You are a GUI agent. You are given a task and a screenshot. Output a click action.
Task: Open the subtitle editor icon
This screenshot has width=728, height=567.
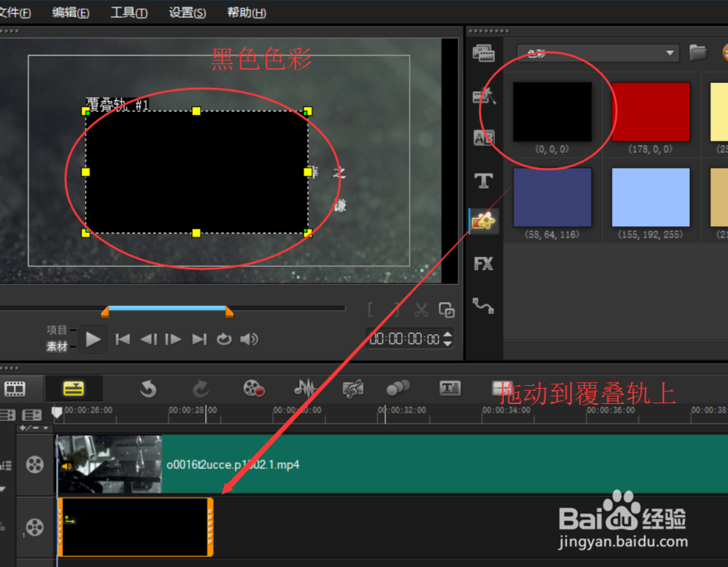click(x=450, y=388)
